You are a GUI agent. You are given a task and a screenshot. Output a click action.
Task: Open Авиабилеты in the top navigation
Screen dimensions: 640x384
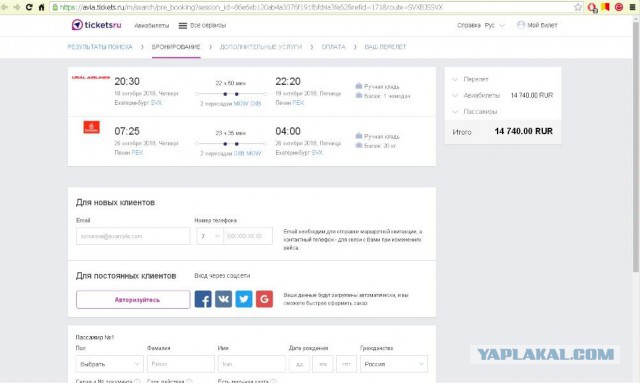(151, 25)
